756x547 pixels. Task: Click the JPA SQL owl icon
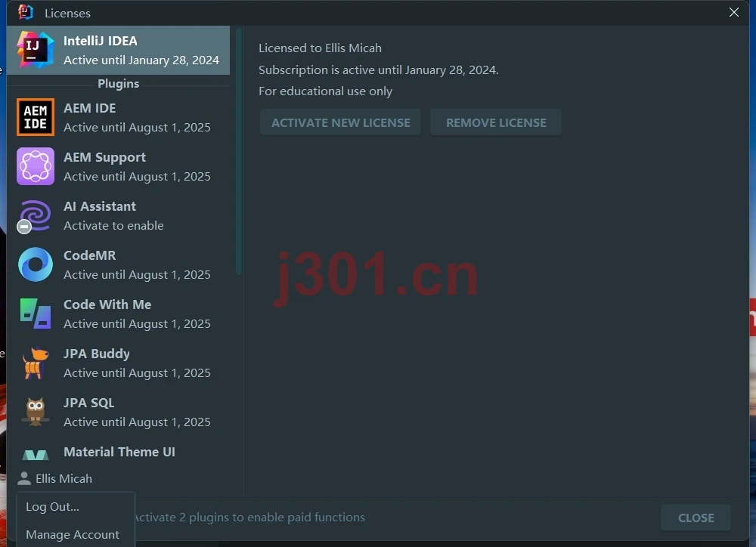36,412
